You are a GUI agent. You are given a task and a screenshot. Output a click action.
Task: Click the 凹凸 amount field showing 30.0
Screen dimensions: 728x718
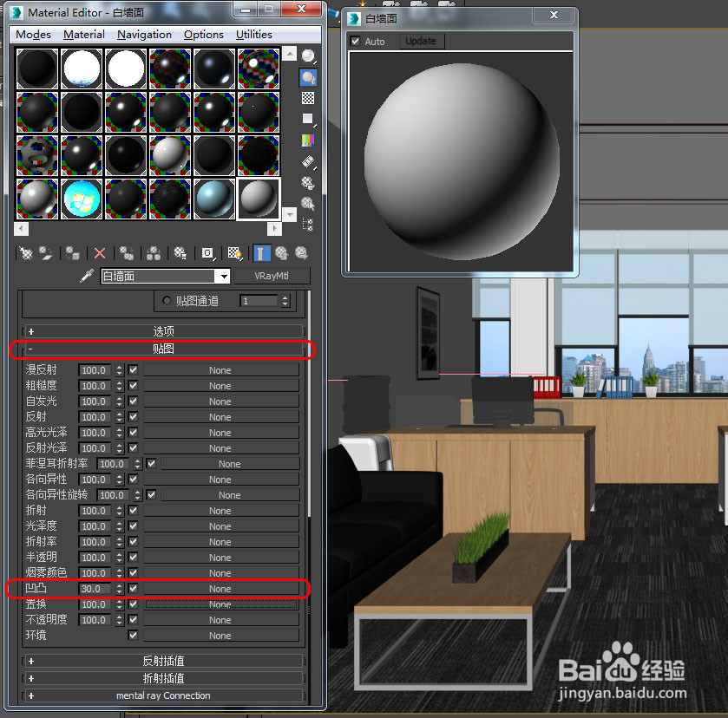(x=95, y=589)
